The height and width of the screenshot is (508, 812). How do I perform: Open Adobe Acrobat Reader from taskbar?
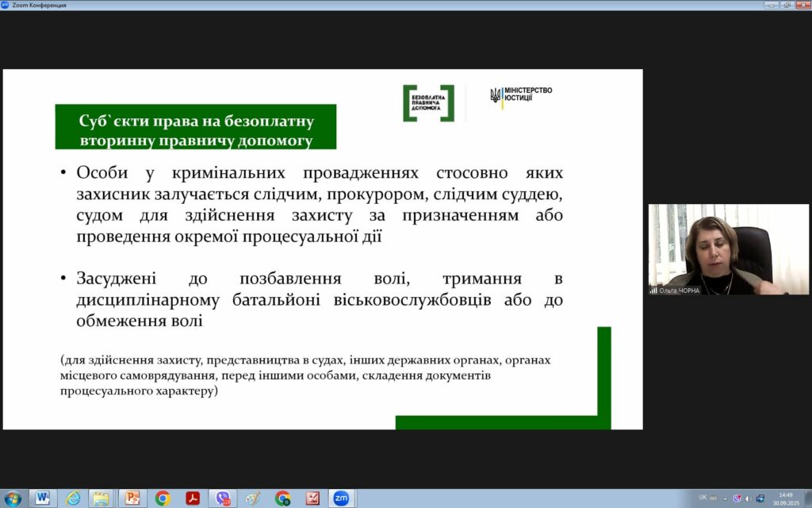tap(193, 498)
